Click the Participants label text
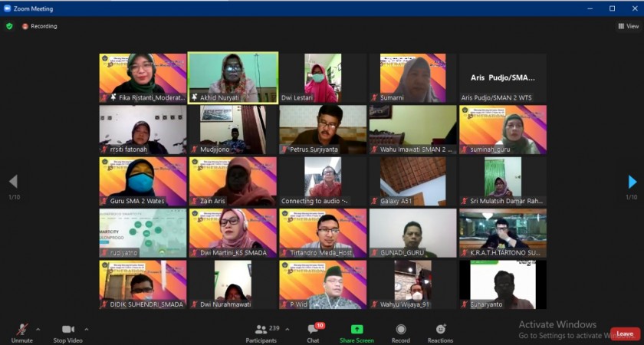 click(x=261, y=340)
